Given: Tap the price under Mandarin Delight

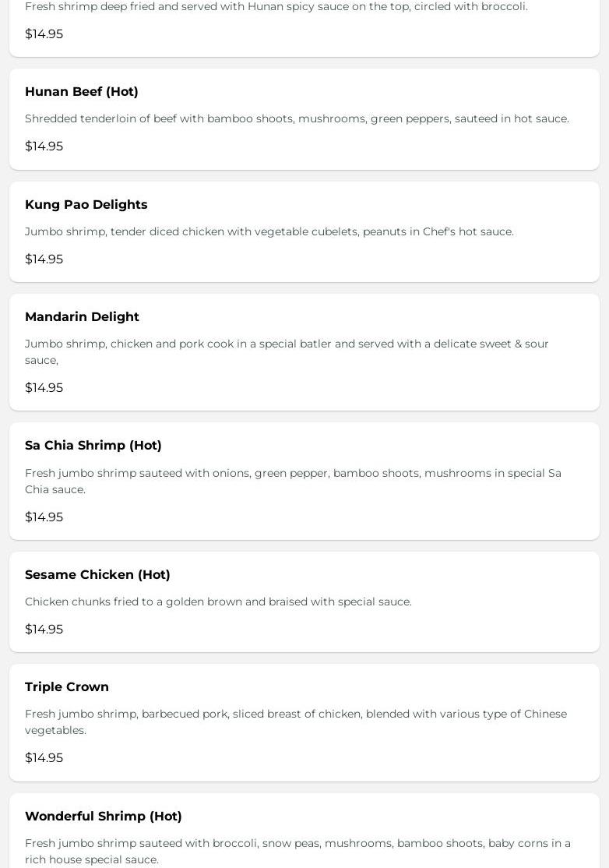Looking at the screenshot, I should (x=44, y=387).
